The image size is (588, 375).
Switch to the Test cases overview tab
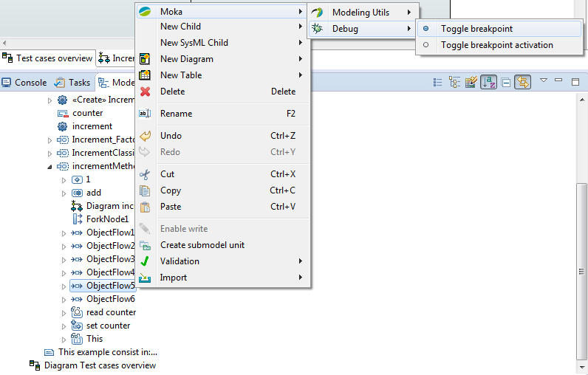(x=47, y=58)
